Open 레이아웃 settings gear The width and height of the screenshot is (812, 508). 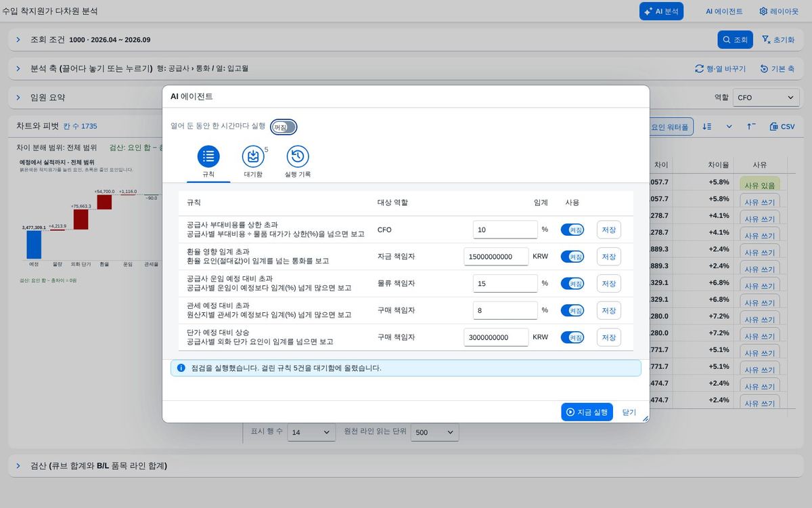click(x=779, y=11)
